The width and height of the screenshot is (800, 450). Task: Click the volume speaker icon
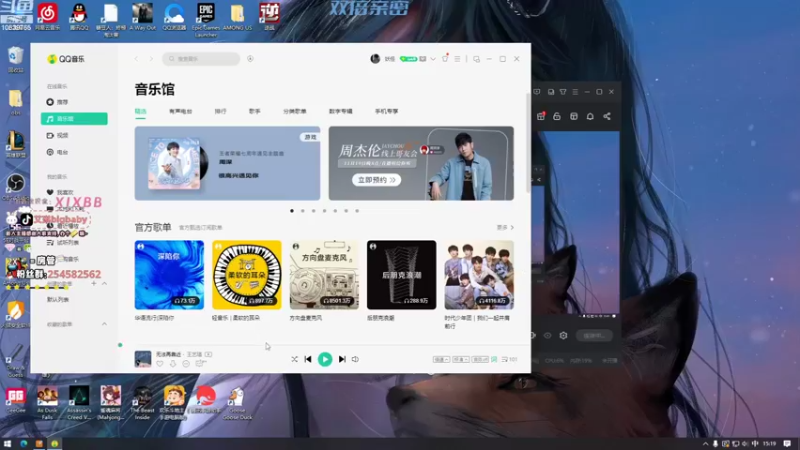(355, 359)
